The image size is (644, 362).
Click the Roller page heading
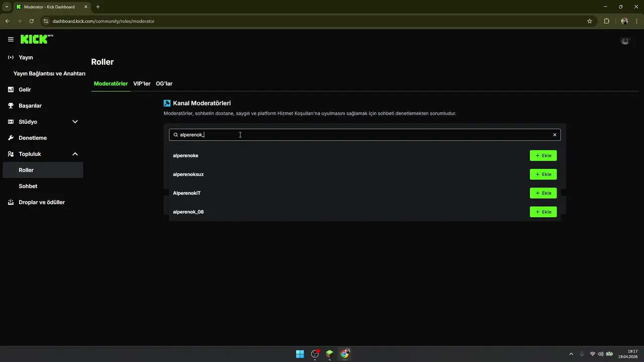(103, 62)
